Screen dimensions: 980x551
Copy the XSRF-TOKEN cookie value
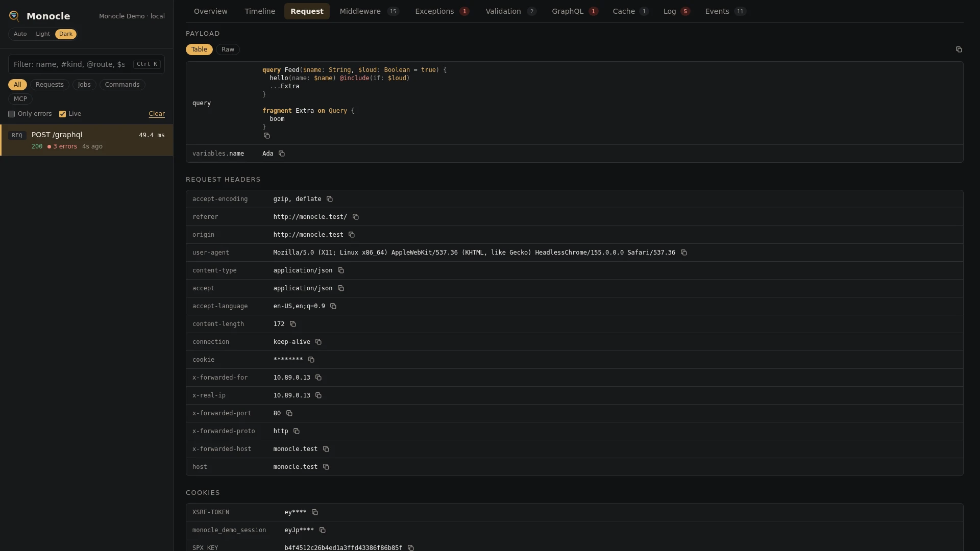315,512
